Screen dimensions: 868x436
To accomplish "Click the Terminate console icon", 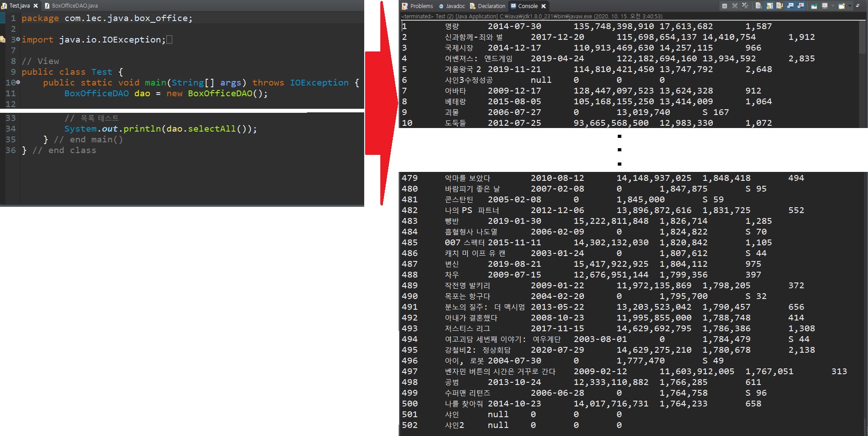I will pyautogui.click(x=724, y=6).
